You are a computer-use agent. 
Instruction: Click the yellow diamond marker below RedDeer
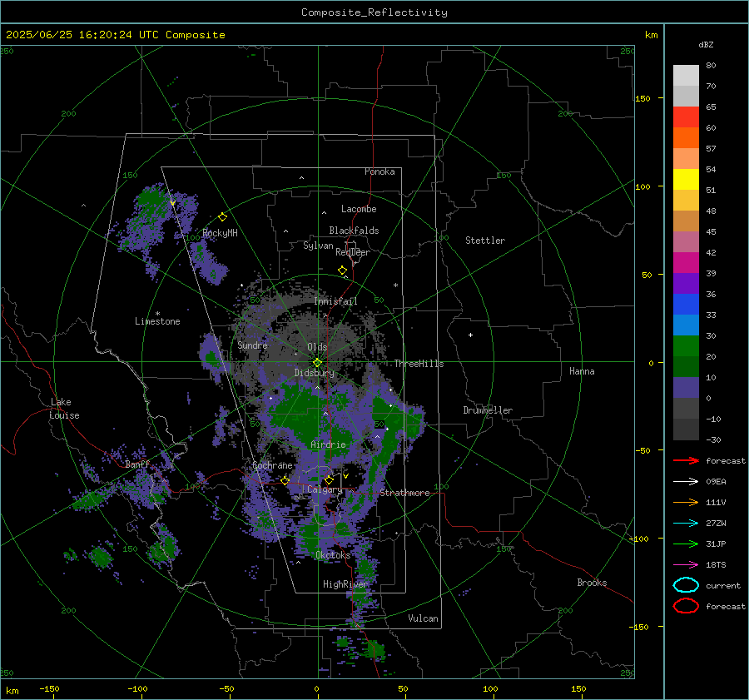tap(343, 271)
